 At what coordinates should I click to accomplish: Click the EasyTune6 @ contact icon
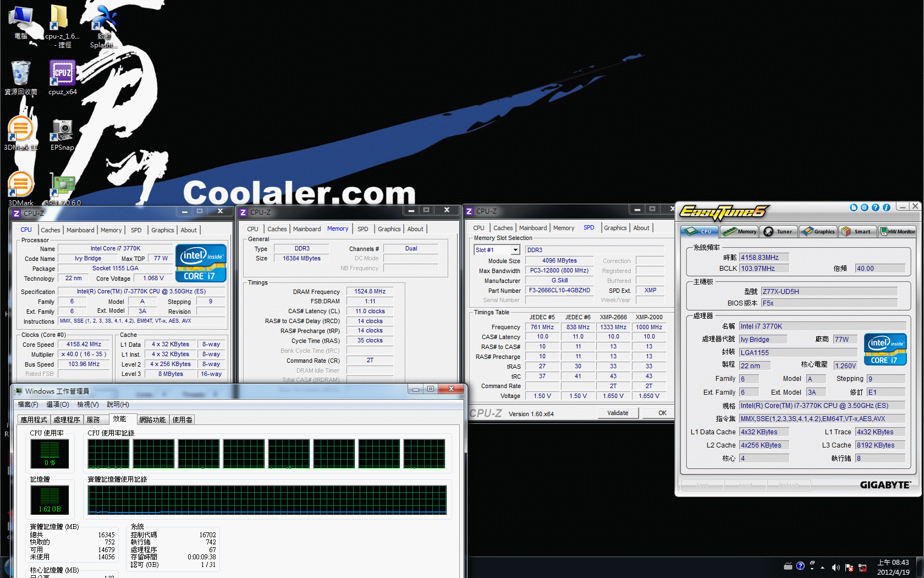(x=865, y=208)
